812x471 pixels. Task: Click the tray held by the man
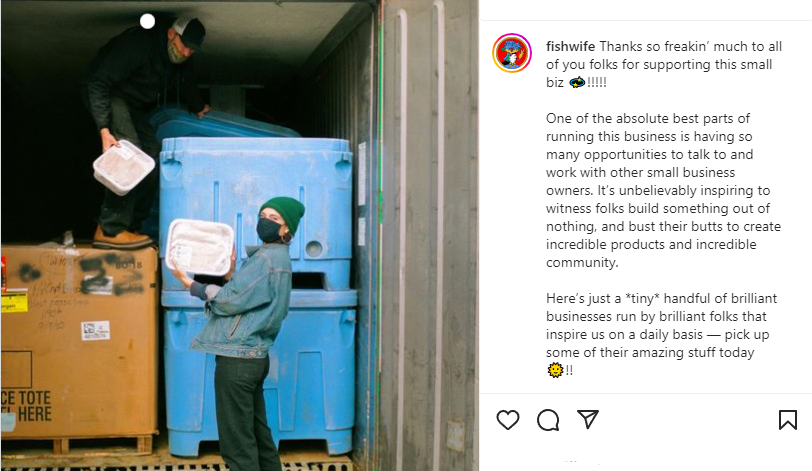tap(124, 167)
